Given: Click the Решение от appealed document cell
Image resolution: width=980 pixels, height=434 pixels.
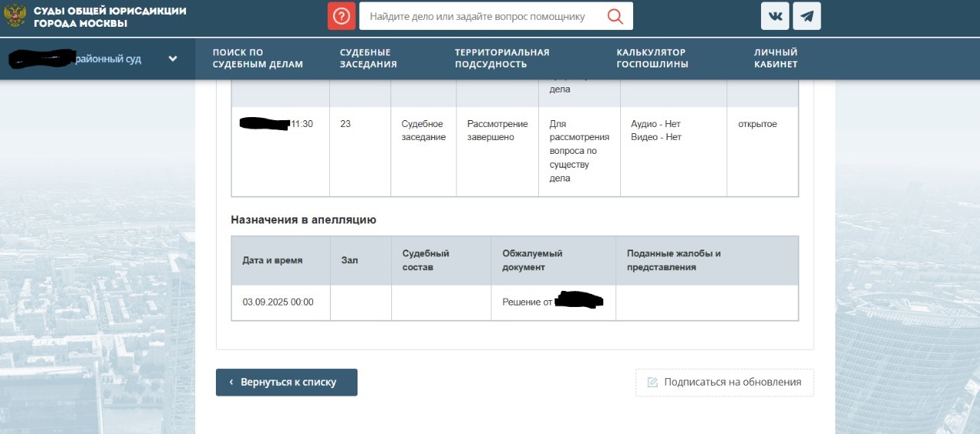Looking at the screenshot, I should [552, 302].
